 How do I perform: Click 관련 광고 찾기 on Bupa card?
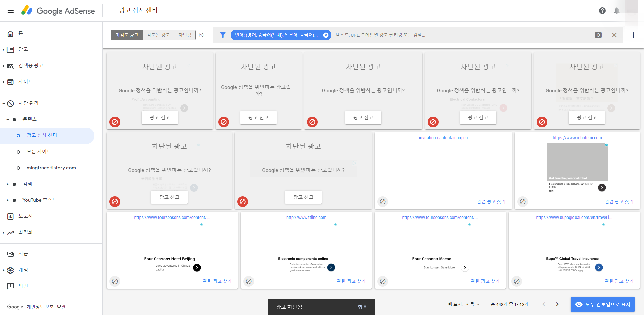619,281
